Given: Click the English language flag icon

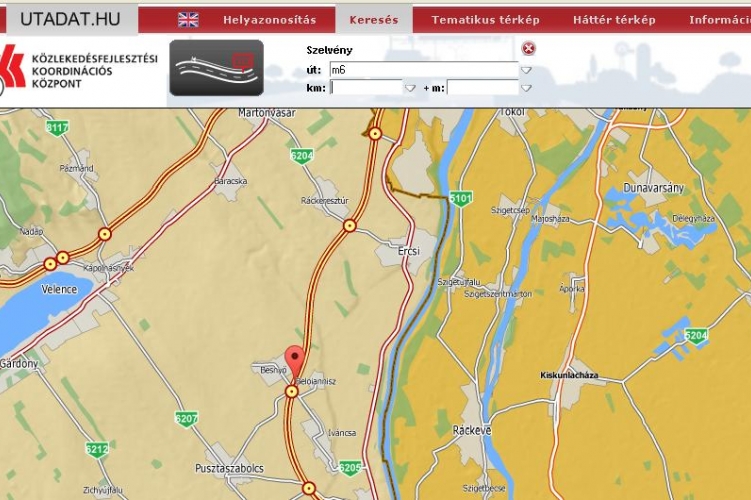Looking at the screenshot, I should (x=188, y=20).
